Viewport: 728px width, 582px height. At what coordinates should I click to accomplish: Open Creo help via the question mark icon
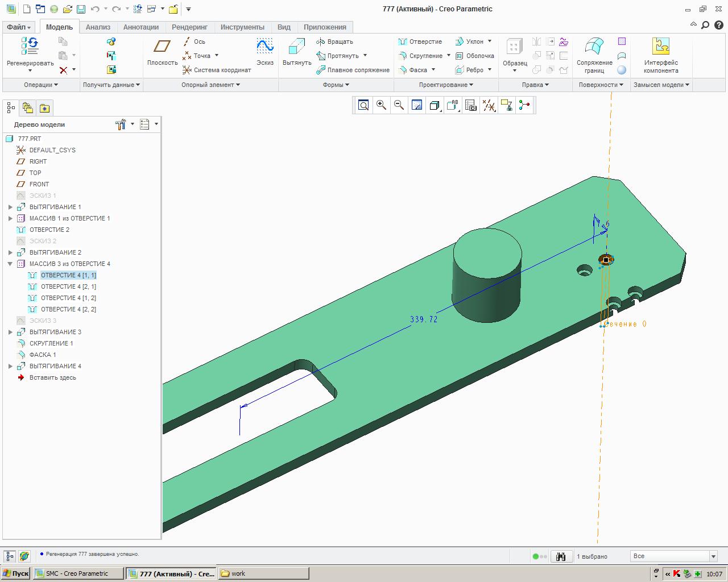coord(719,25)
